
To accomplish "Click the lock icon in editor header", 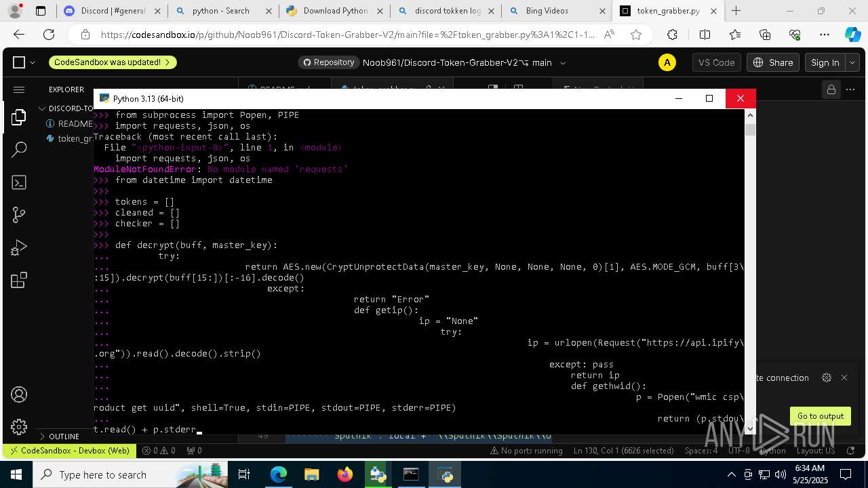I will (830, 89).
